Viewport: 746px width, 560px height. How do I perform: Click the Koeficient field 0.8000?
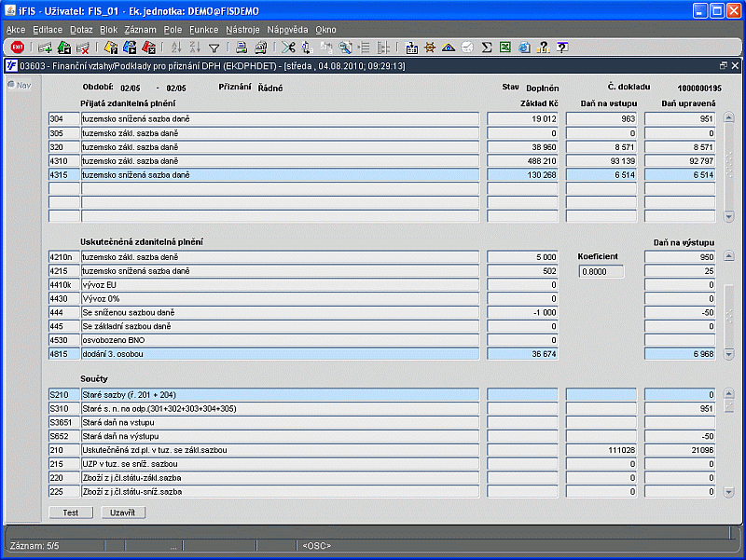601,271
